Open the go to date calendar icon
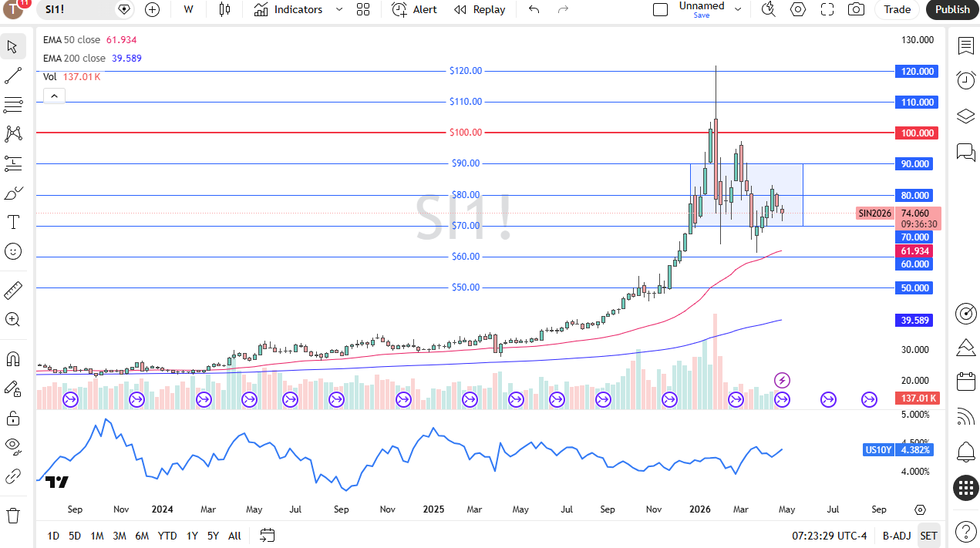This screenshot has width=980, height=548. click(268, 535)
